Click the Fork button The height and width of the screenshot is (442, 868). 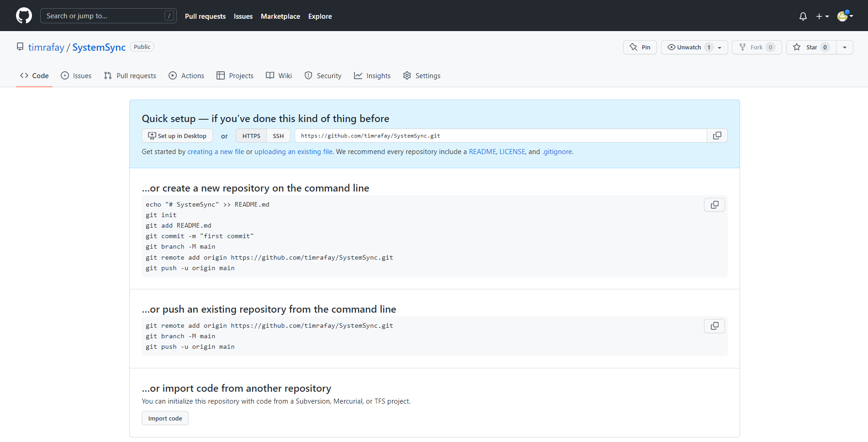point(757,47)
